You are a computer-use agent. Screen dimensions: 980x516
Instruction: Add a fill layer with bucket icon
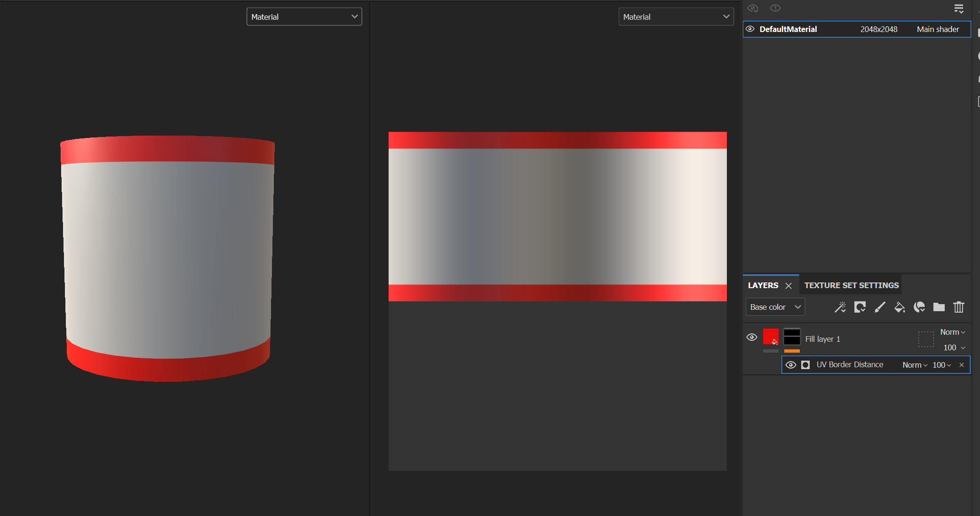(900, 307)
